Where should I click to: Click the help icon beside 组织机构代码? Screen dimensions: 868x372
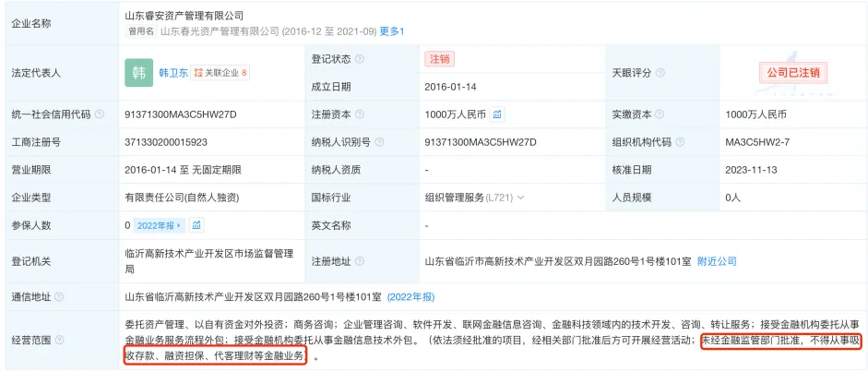(679, 142)
